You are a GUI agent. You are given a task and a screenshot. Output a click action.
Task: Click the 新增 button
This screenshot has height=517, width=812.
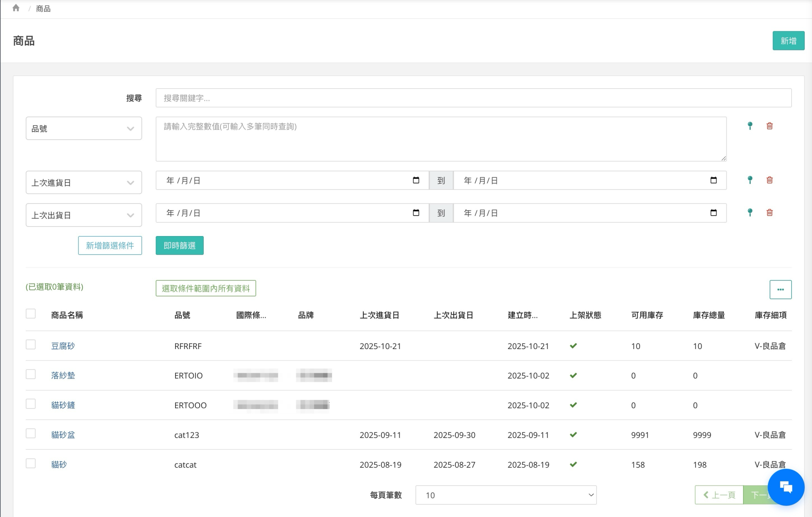click(x=788, y=41)
